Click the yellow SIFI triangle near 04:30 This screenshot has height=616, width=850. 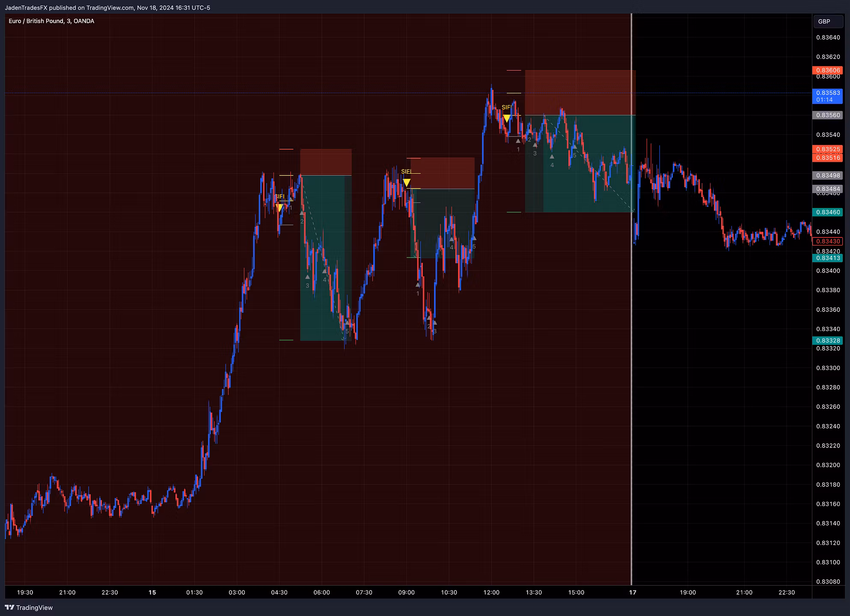pos(279,207)
